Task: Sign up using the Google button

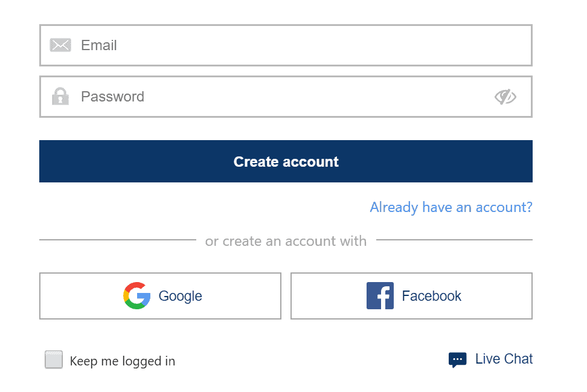Action: pyautogui.click(x=160, y=296)
